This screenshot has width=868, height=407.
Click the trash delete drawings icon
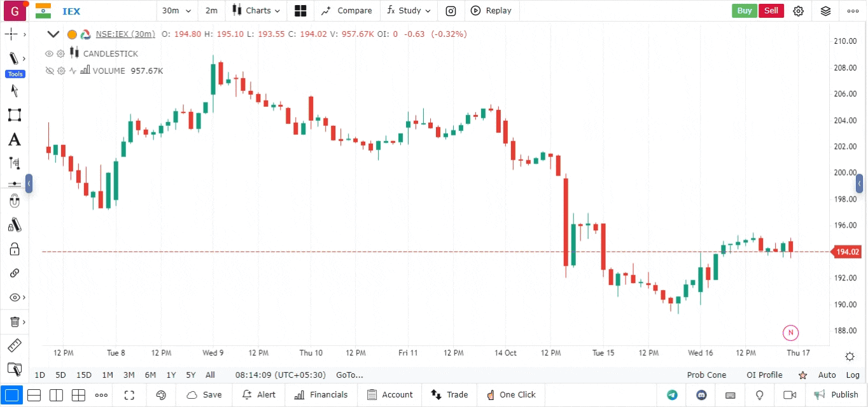coord(15,322)
